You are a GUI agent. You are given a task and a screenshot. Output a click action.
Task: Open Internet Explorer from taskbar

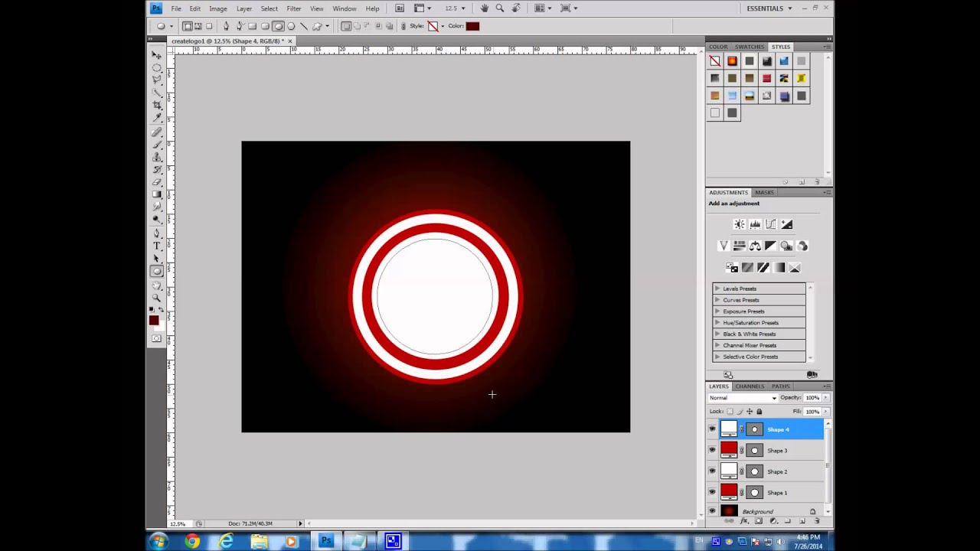point(226,542)
